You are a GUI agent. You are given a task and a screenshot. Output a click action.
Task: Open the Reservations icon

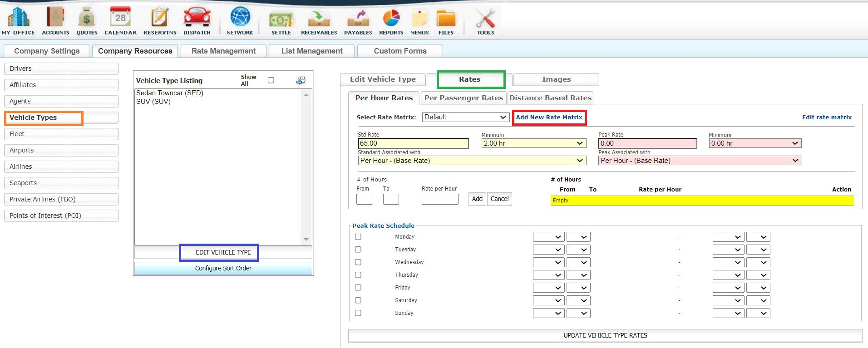click(x=160, y=21)
